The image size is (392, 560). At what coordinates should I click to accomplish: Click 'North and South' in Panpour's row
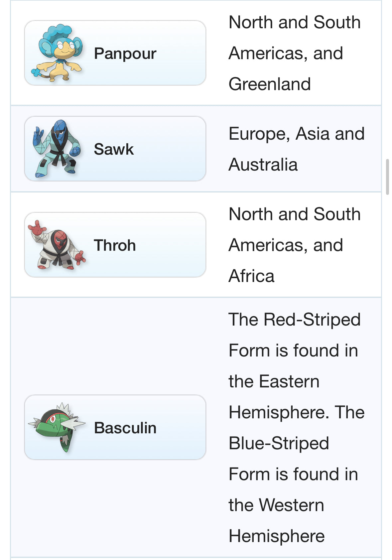(295, 22)
